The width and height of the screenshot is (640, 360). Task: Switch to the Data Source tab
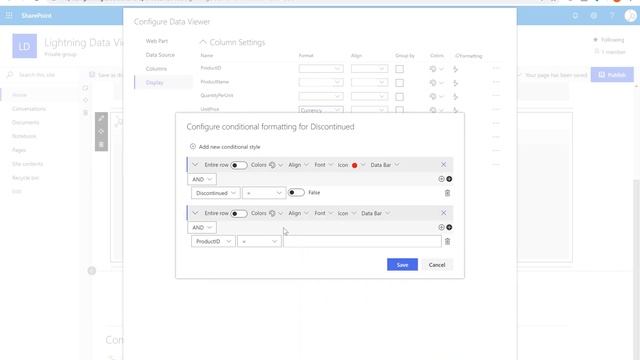[x=160, y=55]
